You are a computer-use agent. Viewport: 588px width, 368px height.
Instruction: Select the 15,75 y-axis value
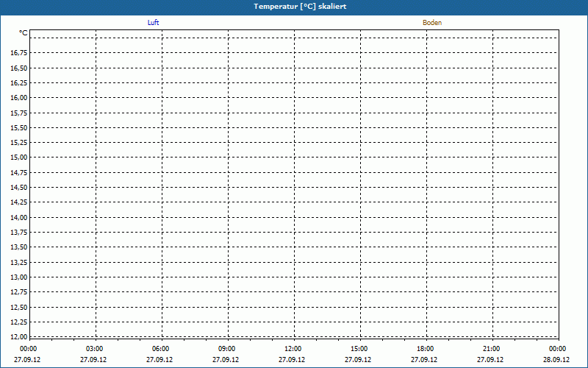click(x=19, y=113)
